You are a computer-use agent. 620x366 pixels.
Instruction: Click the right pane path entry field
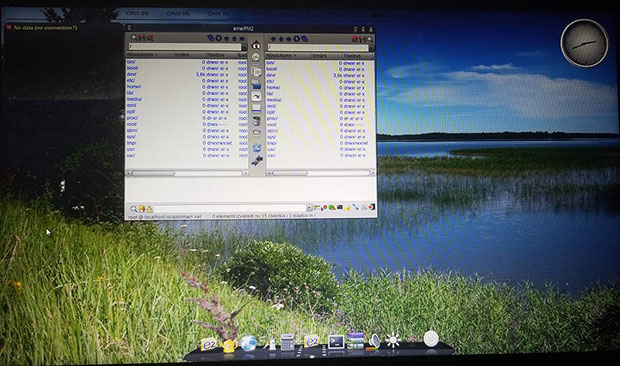[318, 47]
